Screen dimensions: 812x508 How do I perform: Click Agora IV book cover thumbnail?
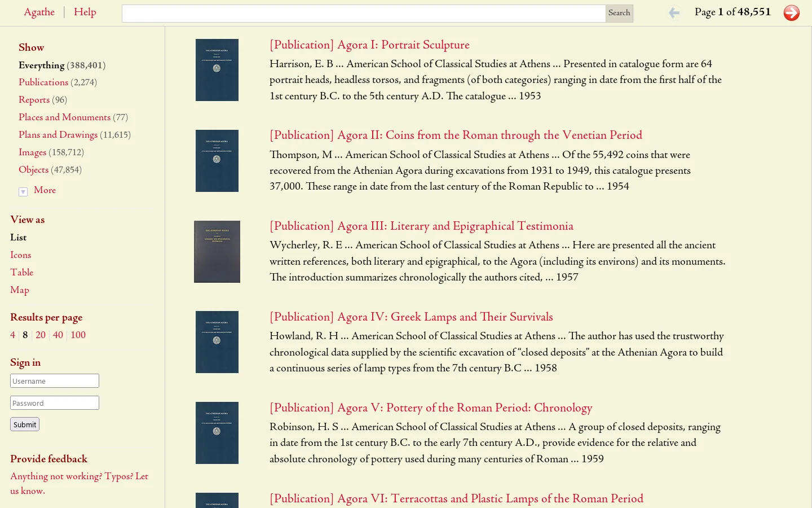pyautogui.click(x=217, y=342)
